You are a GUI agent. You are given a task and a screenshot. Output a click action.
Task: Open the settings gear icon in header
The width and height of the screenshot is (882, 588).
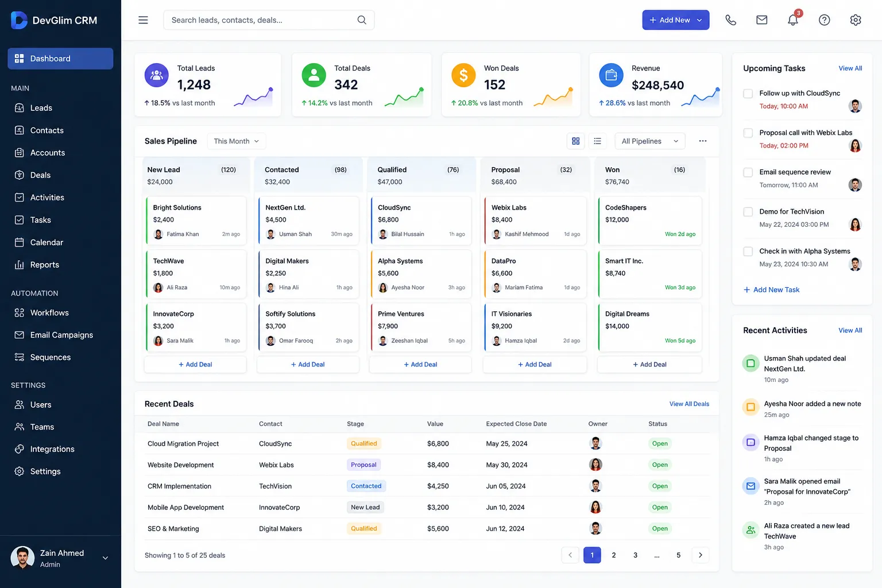point(856,20)
